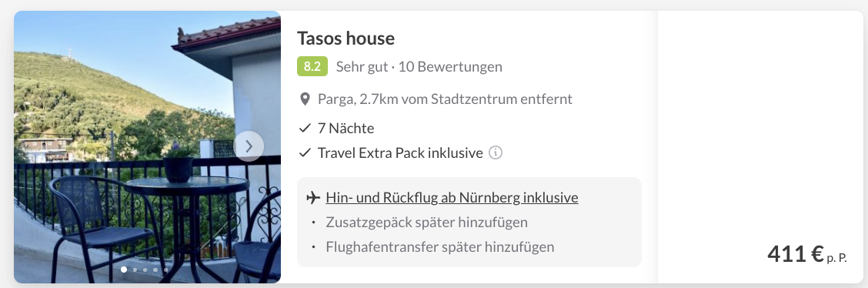The width and height of the screenshot is (868, 288).
Task: Open the Hin- und Rückflug ab Nürnberg link
Action: [x=452, y=198]
